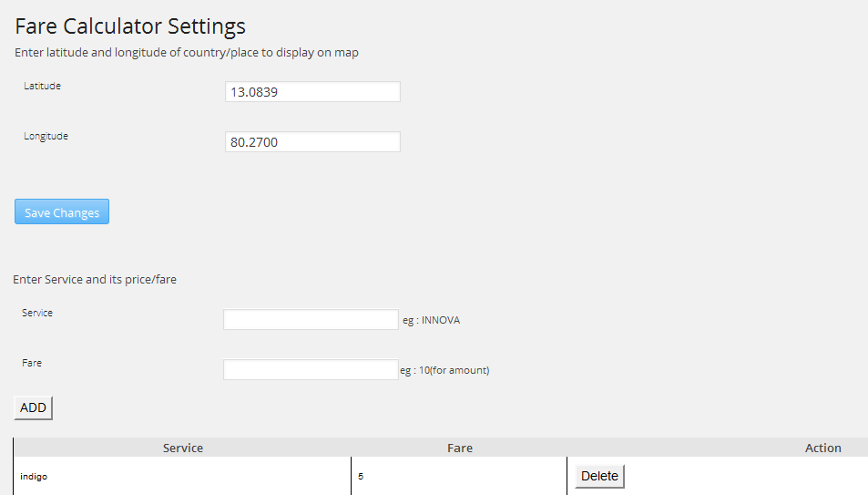Click the 'eg : 10(for amount)' hint
The width and height of the screenshot is (868, 495).
(444, 370)
